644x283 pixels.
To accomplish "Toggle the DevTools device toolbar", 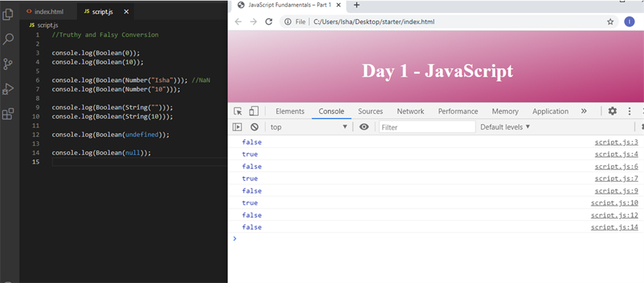I will 254,111.
